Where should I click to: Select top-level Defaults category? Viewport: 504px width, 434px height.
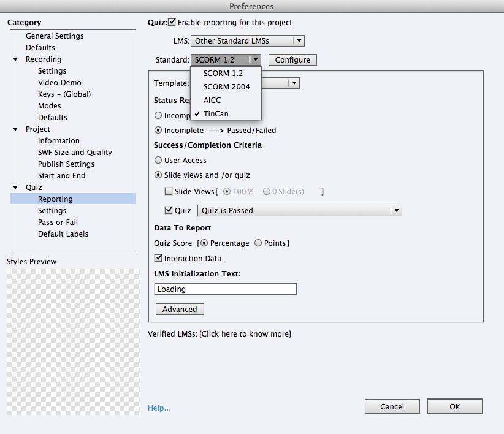coord(40,48)
